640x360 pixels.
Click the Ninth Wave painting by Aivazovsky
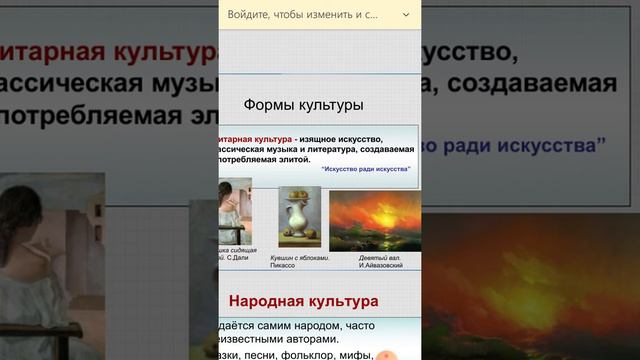[375, 221]
